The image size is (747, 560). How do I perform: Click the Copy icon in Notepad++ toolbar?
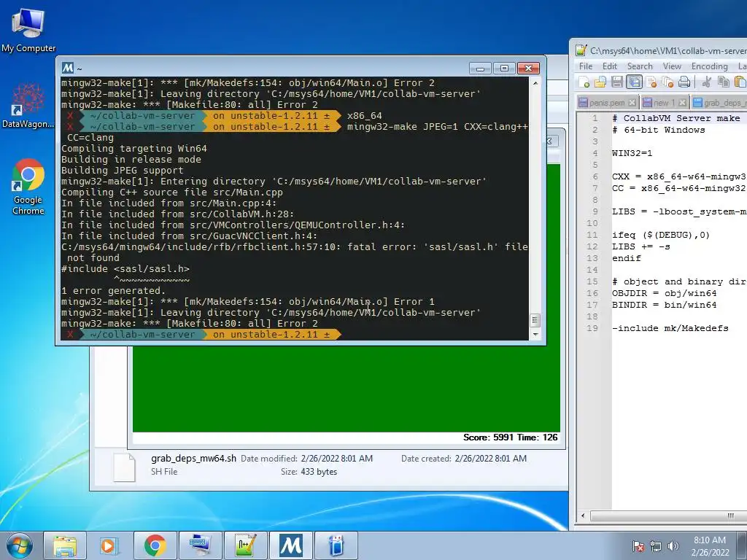click(723, 82)
